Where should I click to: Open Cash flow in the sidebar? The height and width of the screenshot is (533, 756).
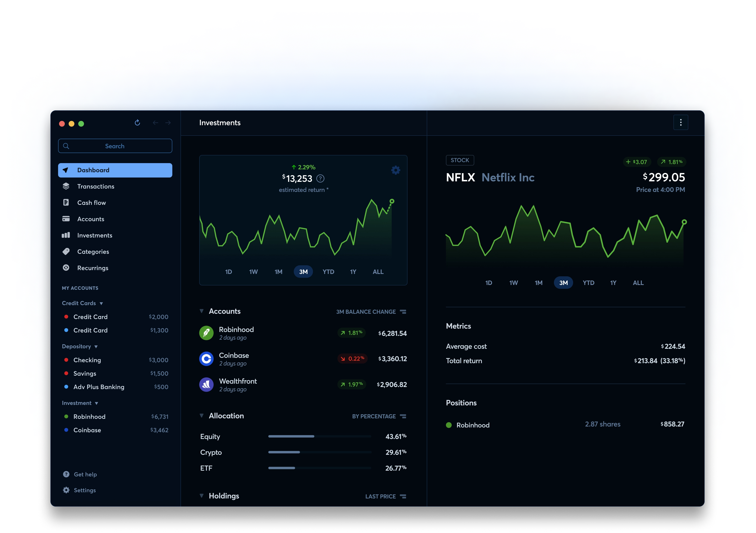coord(115,202)
